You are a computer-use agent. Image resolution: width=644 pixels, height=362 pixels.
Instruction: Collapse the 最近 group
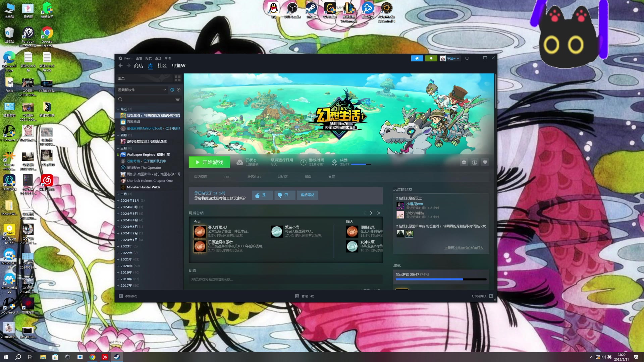118,109
